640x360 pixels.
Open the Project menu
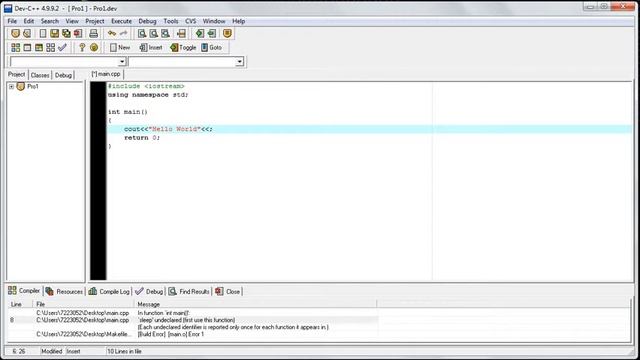click(x=95, y=21)
